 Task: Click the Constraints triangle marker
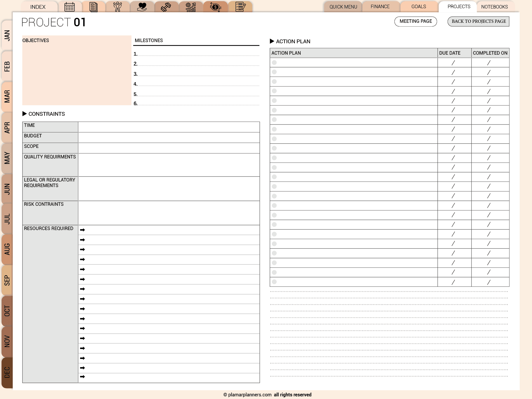(x=25, y=114)
